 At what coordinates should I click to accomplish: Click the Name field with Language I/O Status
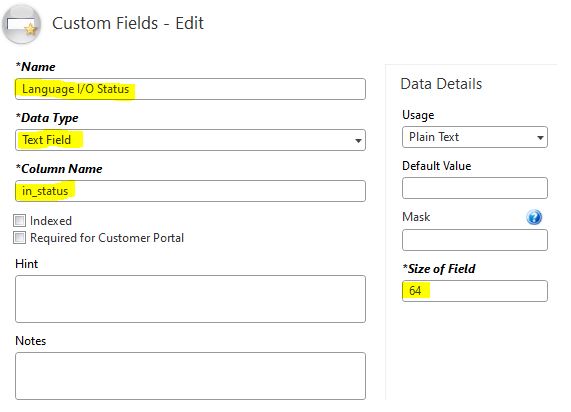point(190,89)
